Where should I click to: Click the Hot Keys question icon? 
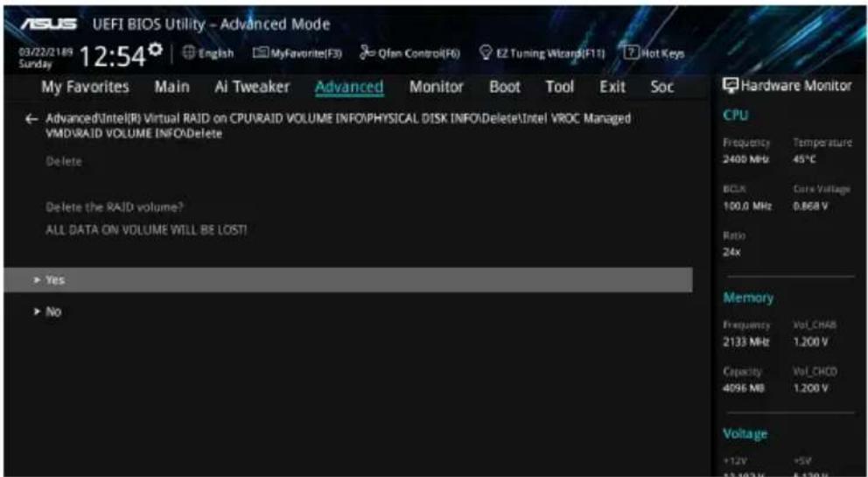click(631, 53)
